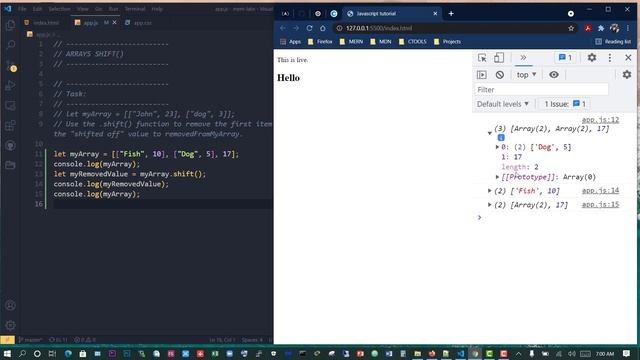Close the app.js editor tab
The height and width of the screenshot is (360, 640).
click(x=114, y=23)
